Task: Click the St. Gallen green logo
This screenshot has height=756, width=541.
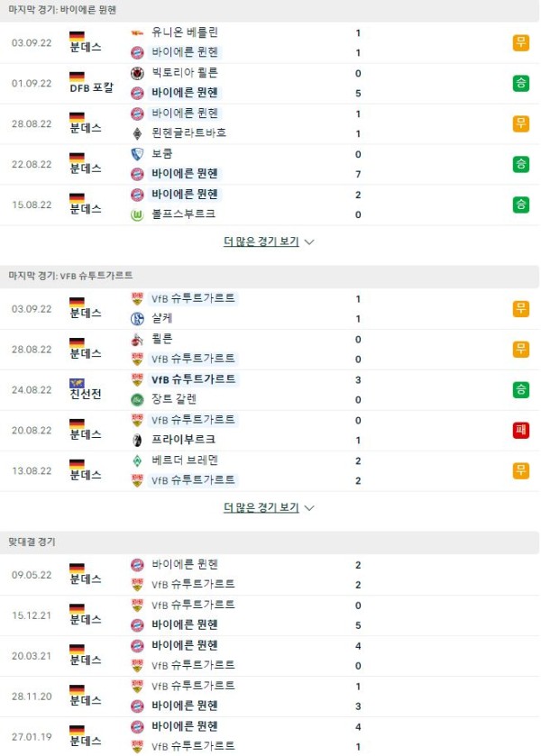Action: 137,400
